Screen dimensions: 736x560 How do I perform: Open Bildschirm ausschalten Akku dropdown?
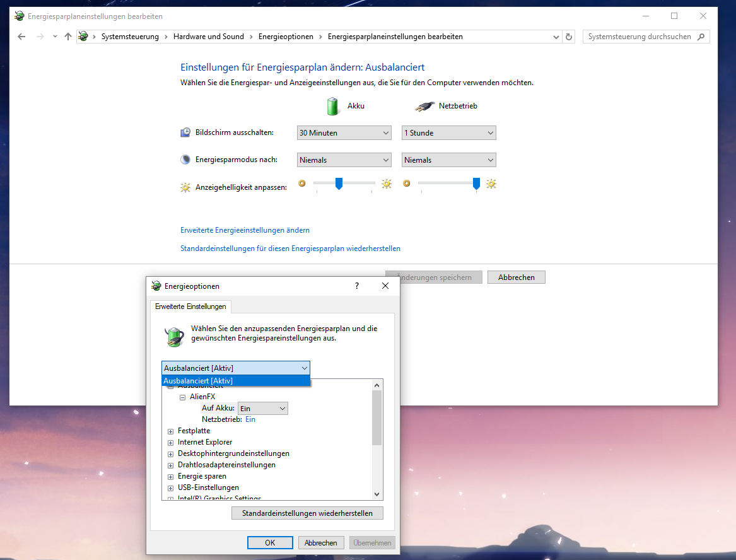click(344, 133)
